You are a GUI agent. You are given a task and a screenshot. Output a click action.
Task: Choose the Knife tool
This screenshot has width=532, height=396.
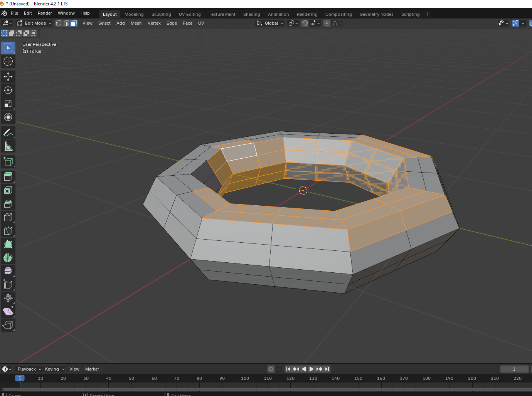8,231
